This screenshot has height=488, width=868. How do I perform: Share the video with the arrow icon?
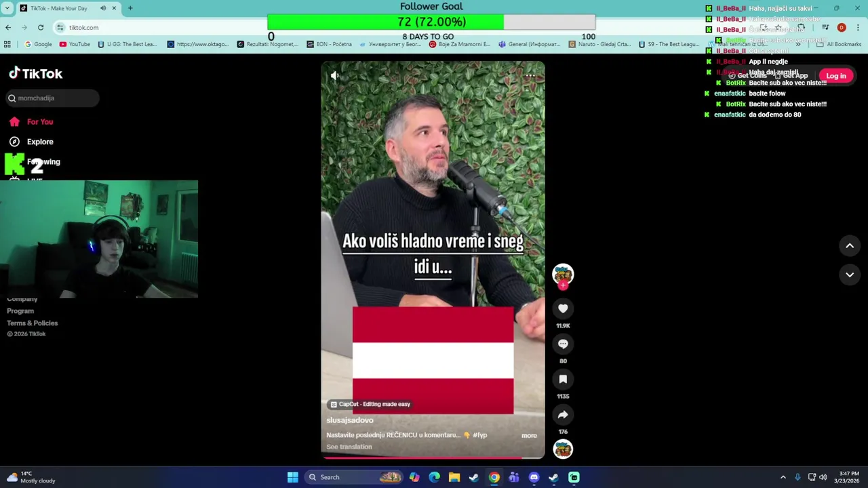[563, 414]
